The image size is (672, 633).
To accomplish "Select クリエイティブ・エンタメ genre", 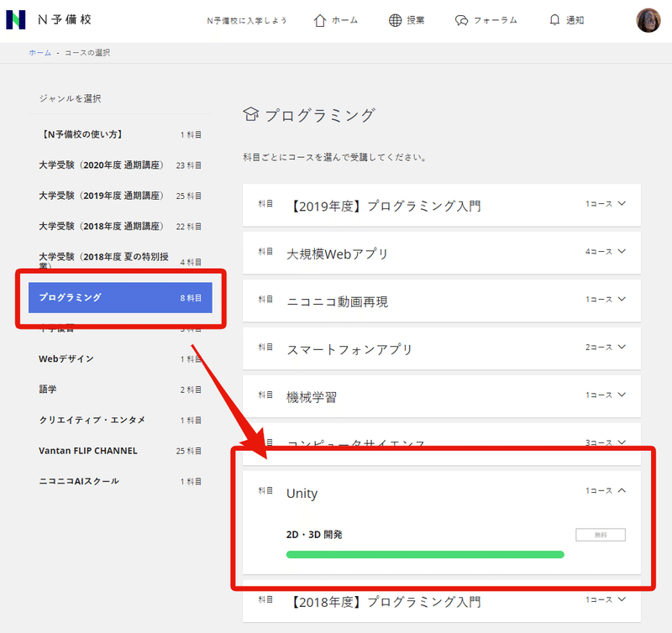I will point(120,420).
